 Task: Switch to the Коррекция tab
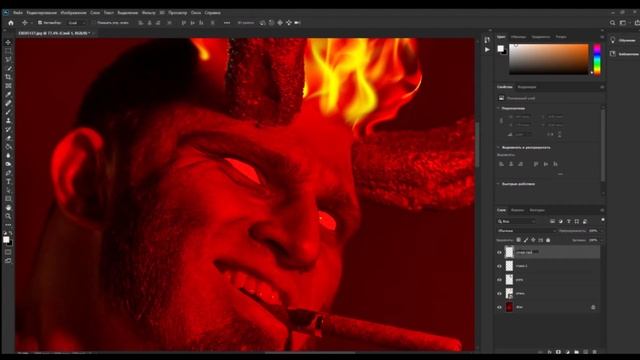click(x=527, y=87)
